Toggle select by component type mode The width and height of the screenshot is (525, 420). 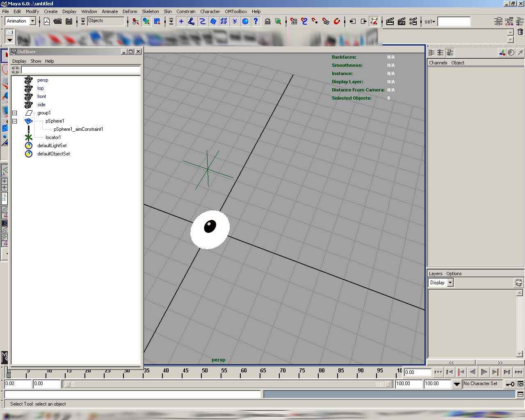coord(157,21)
